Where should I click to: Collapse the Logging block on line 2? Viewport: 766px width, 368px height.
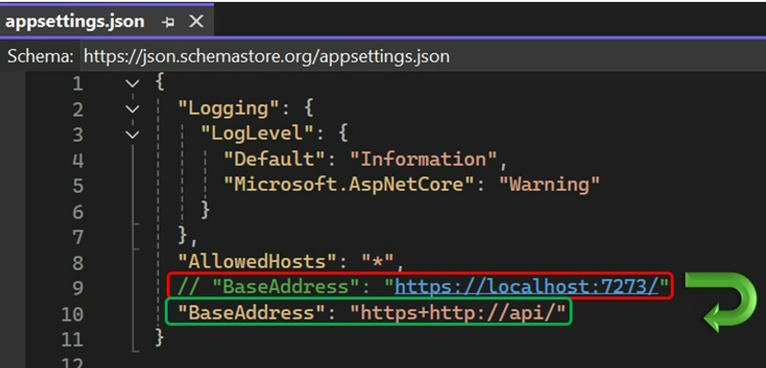tap(132, 109)
